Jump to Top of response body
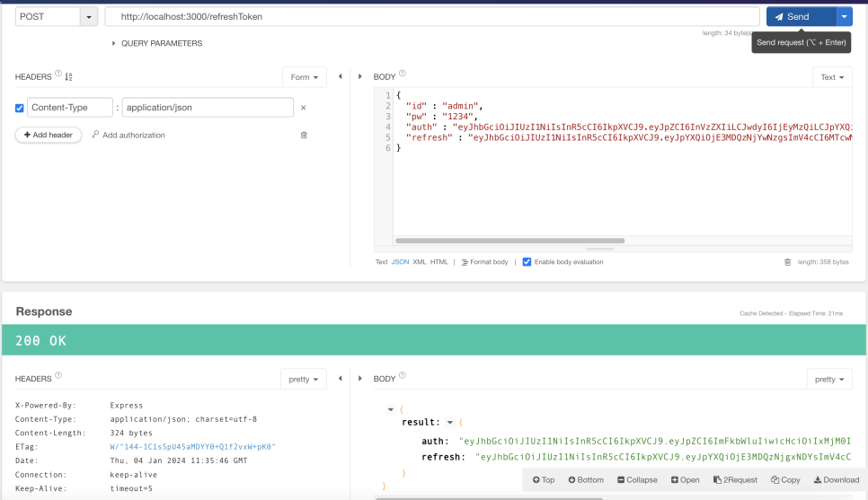Image resolution: width=868 pixels, height=500 pixels. point(544,480)
